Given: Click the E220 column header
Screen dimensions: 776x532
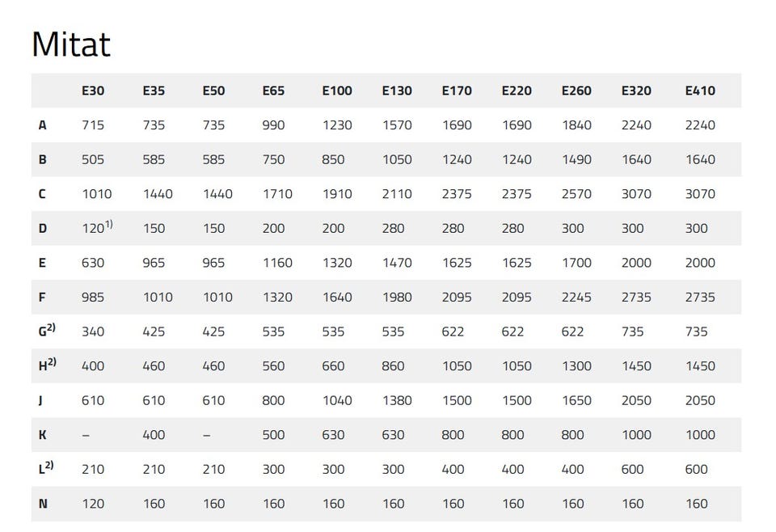Looking at the screenshot, I should coord(517,91).
